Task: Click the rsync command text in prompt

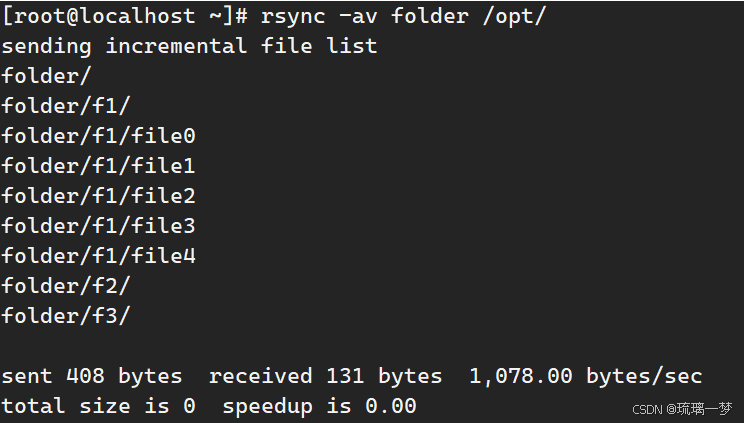Action: tap(404, 16)
